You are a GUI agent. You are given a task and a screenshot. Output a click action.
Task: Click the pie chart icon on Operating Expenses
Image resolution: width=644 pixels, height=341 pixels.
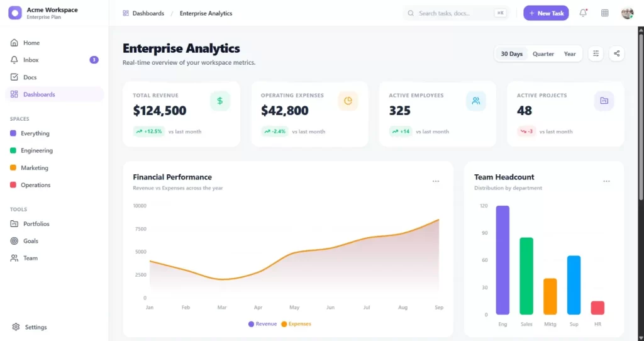348,101
